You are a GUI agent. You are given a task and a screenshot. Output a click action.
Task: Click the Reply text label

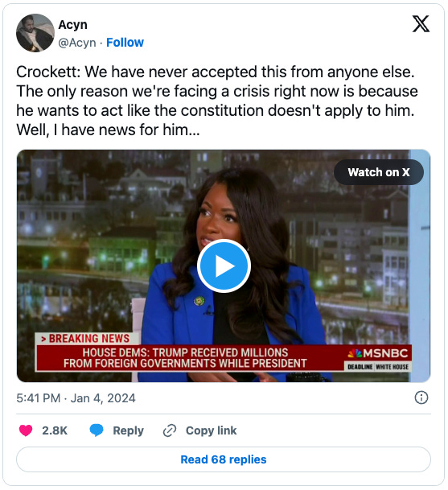[x=129, y=430]
